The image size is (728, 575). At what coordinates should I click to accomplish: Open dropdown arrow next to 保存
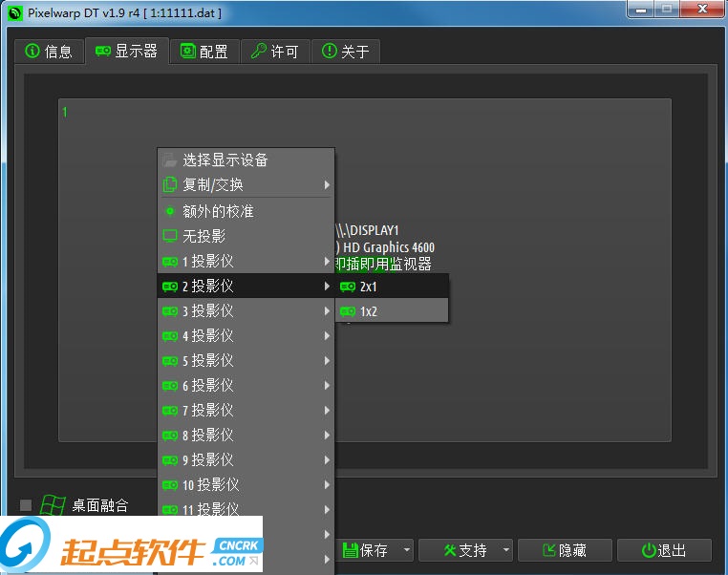pos(407,550)
